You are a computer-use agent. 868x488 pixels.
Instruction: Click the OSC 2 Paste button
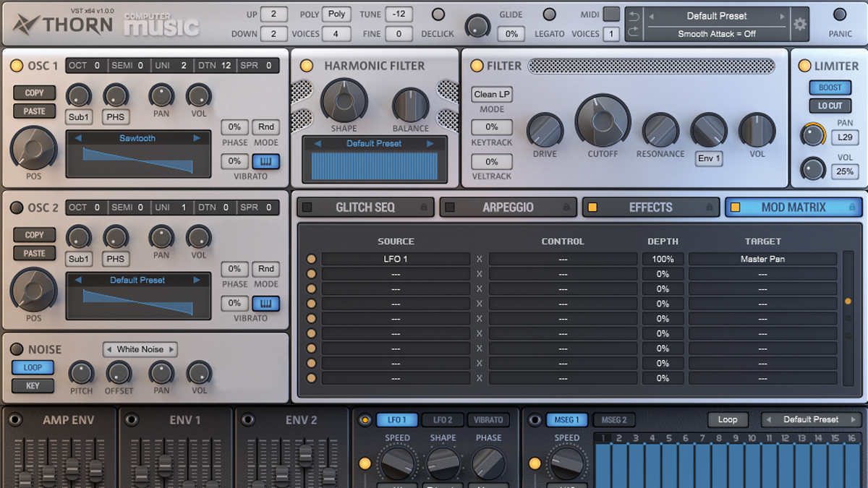tap(34, 253)
